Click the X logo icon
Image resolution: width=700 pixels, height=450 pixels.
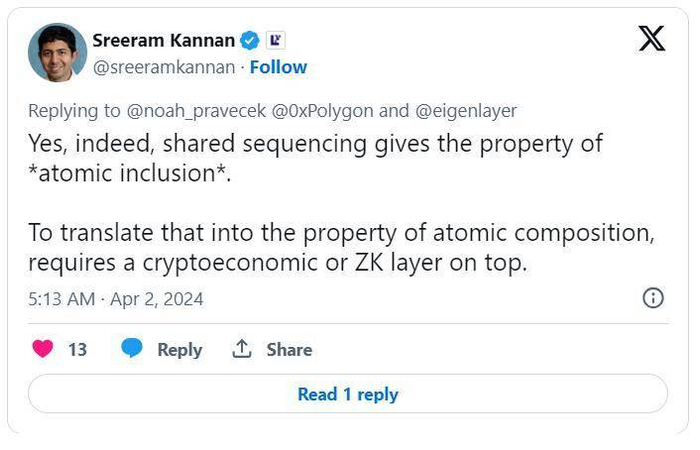pos(651,39)
